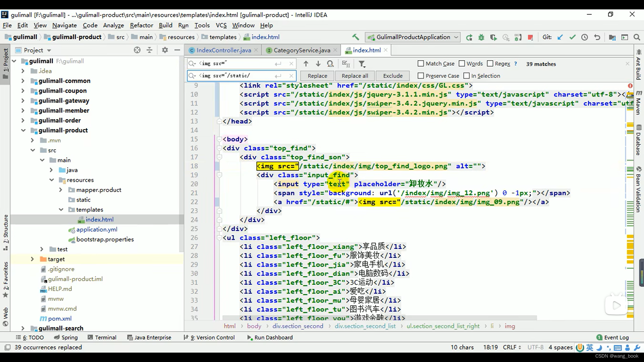This screenshot has height=362, width=644.
Task: Toggle Regex checkbox in find bar
Action: pos(490,64)
